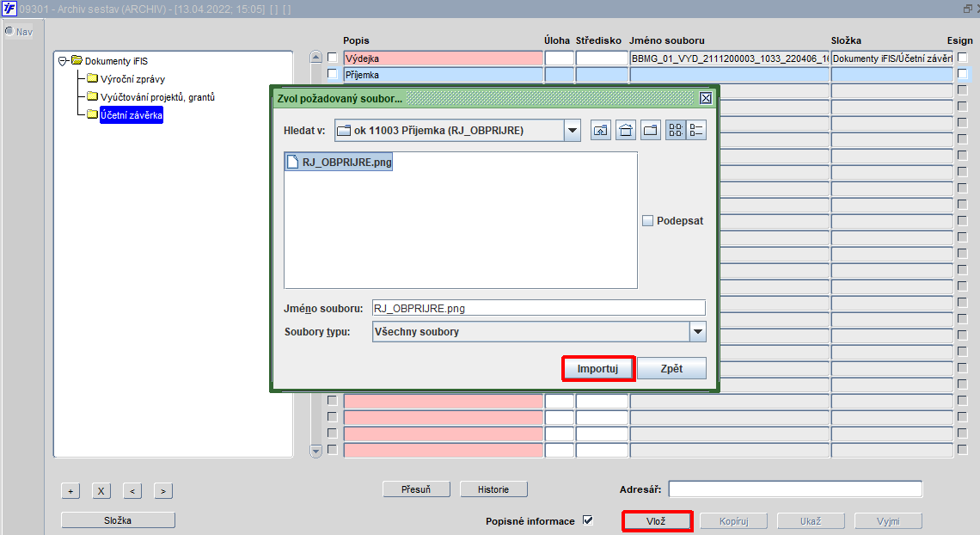This screenshot has width=980, height=535.
Task: Click the Složka button
Action: pos(118,520)
